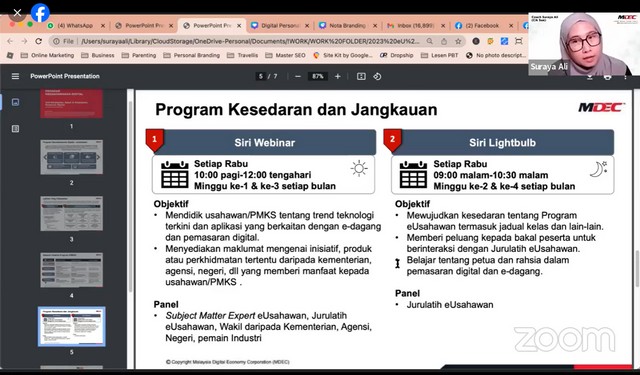Screen dimensions: 640x375
Task: Open the Personal Branding bookmark folder
Action: [x=191, y=55]
